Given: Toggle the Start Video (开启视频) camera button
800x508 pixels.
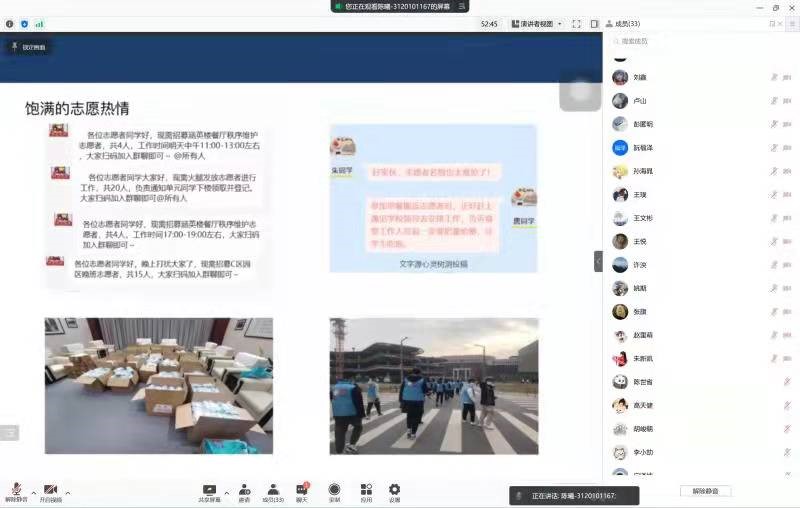Looking at the screenshot, I should (50, 490).
